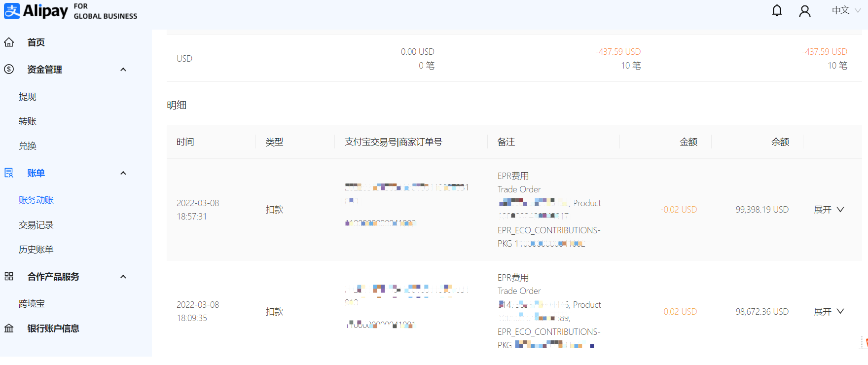Open the 中文 language dropdown
Image resolution: width=868 pixels, height=365 pixels.
(x=846, y=10)
